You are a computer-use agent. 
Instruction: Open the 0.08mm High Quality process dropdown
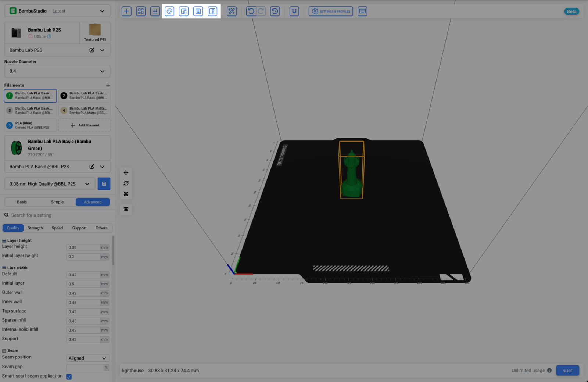50,184
